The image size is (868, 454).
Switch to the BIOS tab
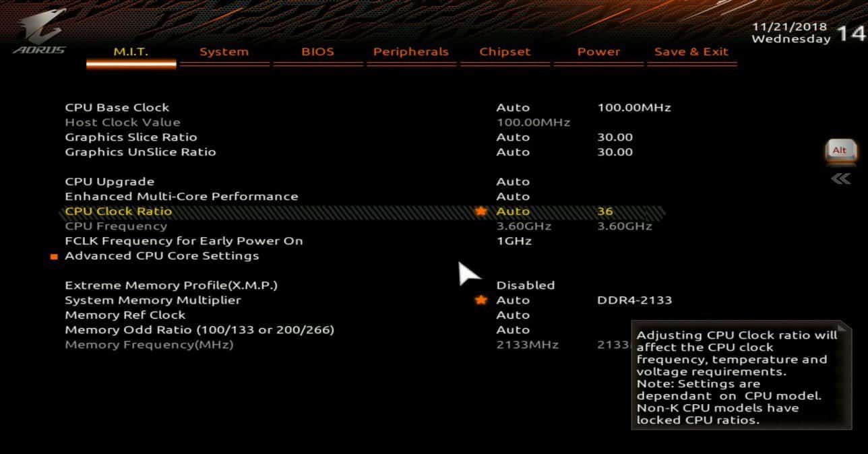[x=317, y=52]
